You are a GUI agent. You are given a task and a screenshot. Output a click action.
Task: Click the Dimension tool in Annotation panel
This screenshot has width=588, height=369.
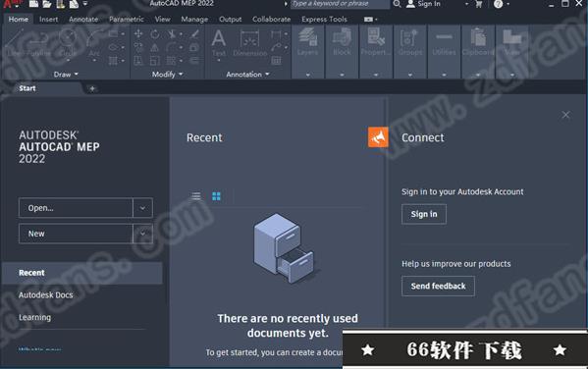(x=249, y=43)
